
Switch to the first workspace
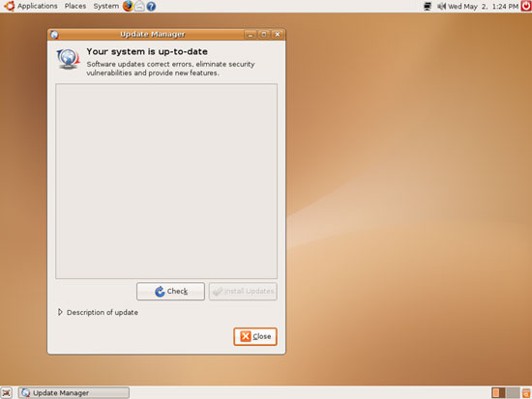click(498, 393)
